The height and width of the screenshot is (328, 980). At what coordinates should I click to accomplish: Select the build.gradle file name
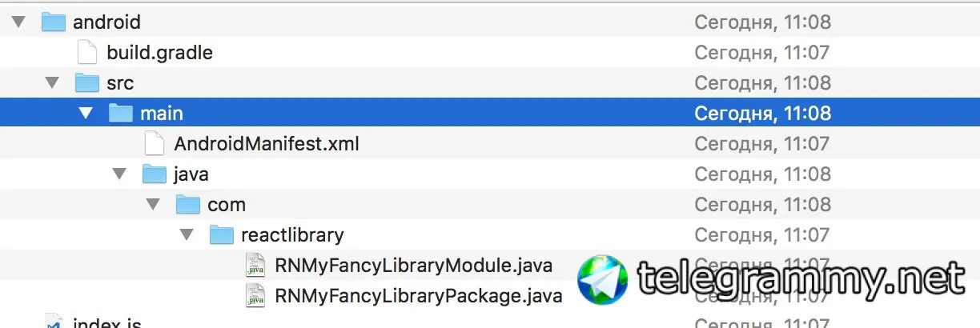point(159,53)
